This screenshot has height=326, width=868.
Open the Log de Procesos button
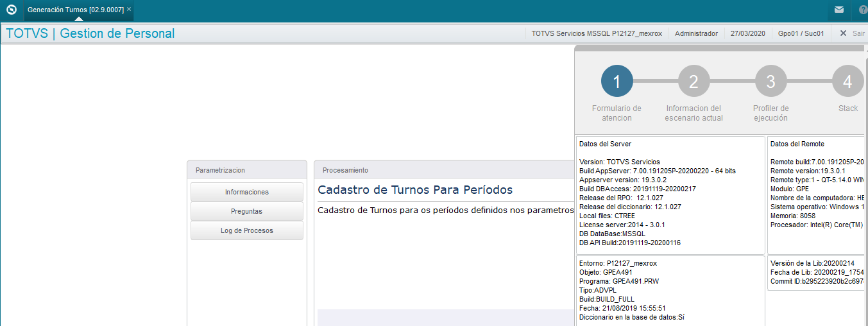coord(247,230)
